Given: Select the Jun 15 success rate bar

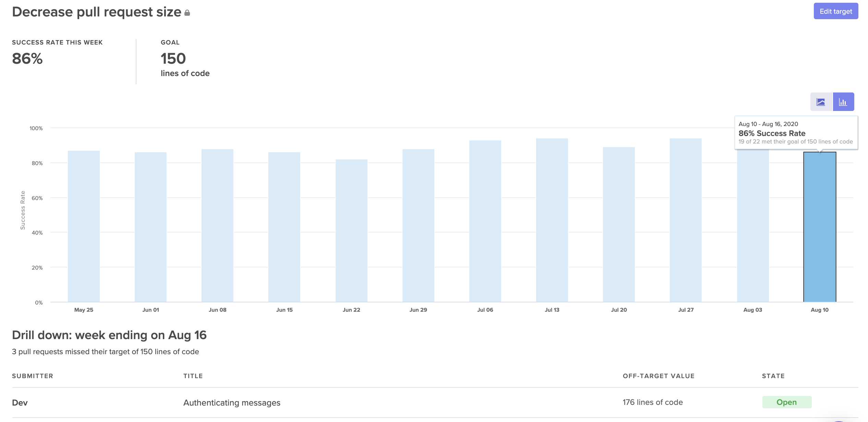Looking at the screenshot, I should (284, 227).
